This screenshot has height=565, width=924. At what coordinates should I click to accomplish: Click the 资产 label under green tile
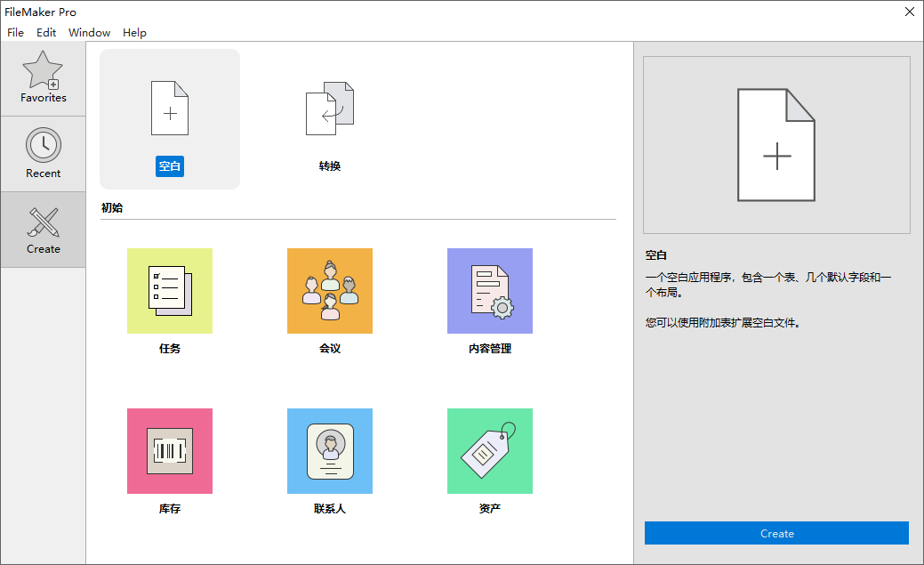tap(490, 508)
